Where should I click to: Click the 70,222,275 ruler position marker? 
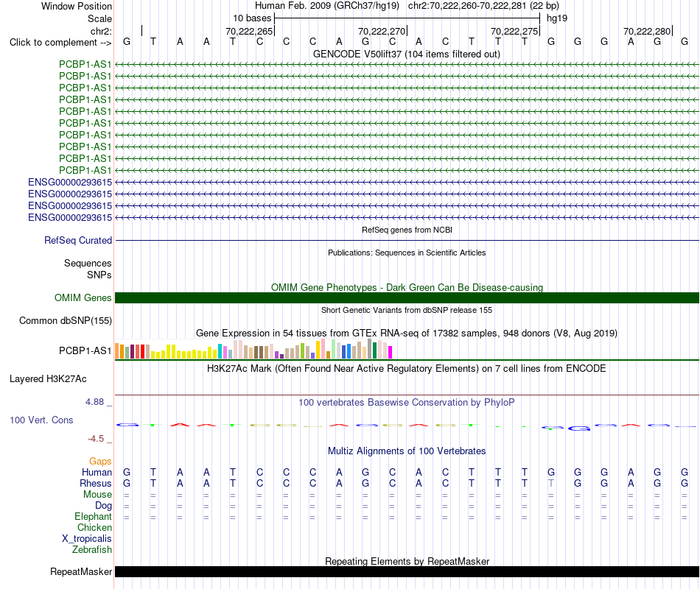[514, 31]
